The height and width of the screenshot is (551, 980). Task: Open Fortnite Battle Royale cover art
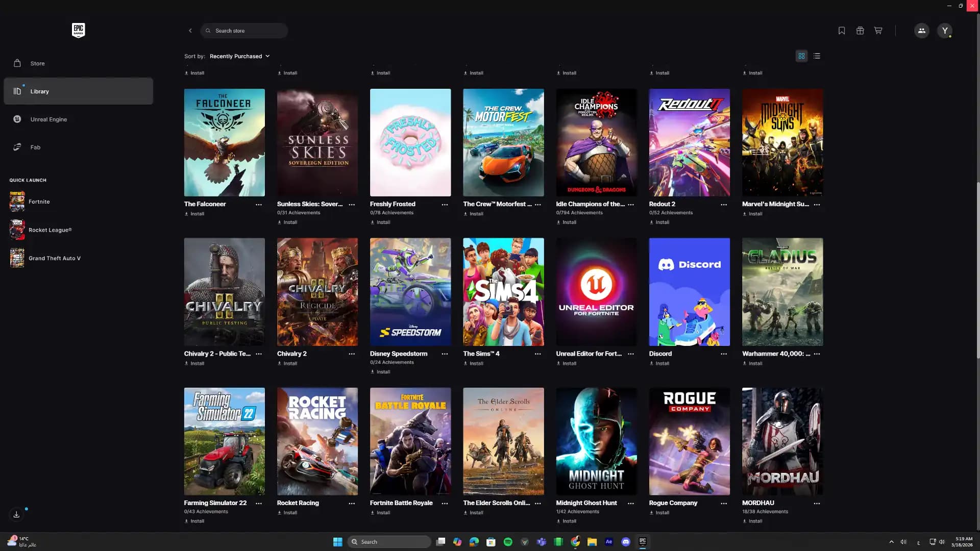point(410,441)
